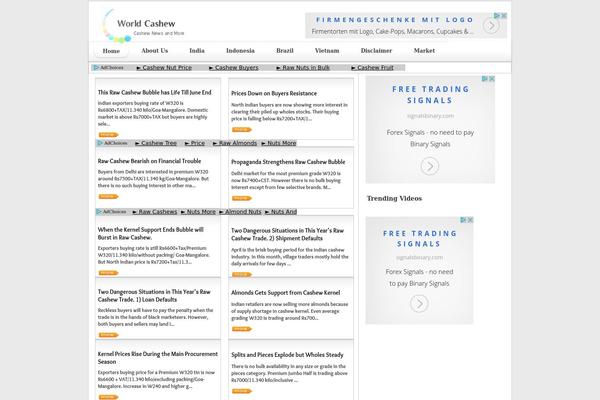Open article Two Dangerous Situations 1) Loan Defaults
The image size is (600, 400).
click(x=154, y=296)
